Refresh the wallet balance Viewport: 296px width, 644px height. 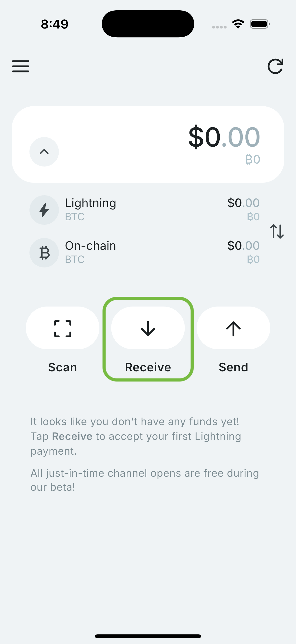click(x=275, y=66)
